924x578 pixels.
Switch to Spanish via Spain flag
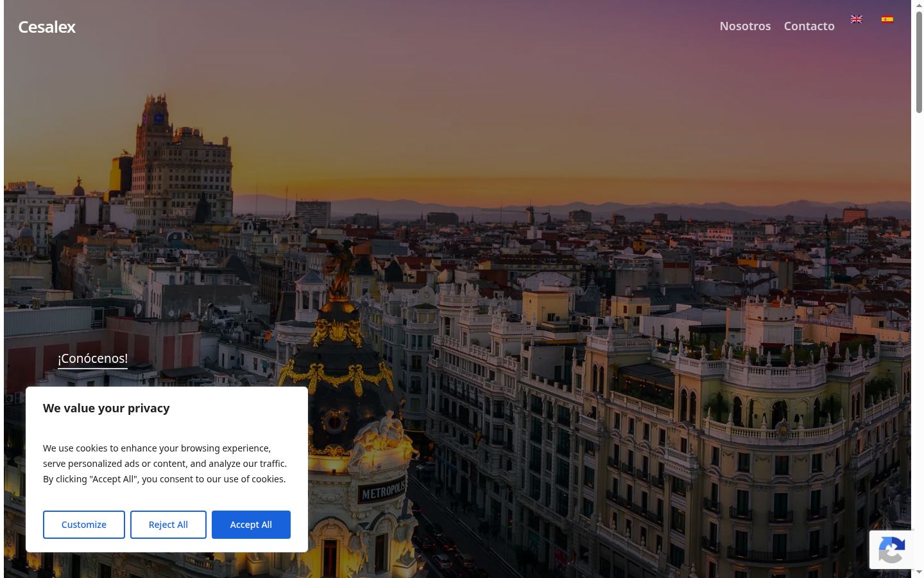[x=887, y=19]
